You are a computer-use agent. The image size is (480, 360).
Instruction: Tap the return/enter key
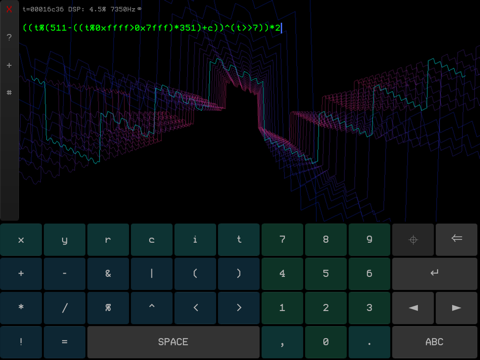pyautogui.click(x=435, y=274)
